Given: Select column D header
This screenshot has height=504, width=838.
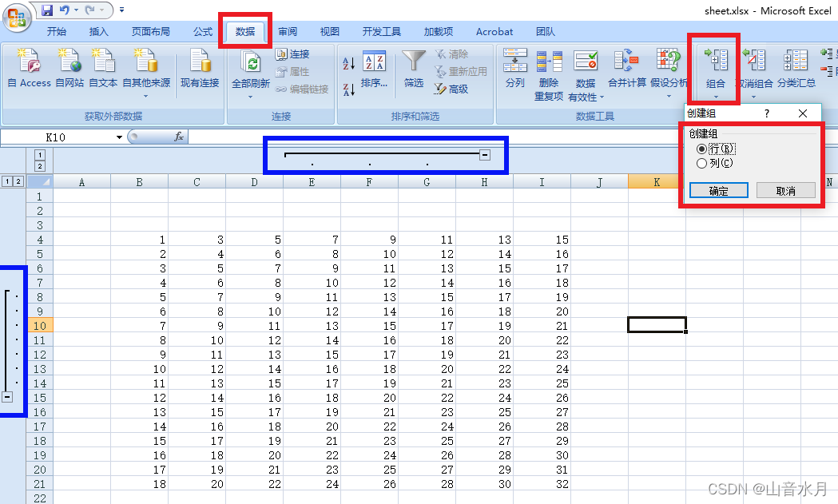Looking at the screenshot, I should [x=254, y=182].
